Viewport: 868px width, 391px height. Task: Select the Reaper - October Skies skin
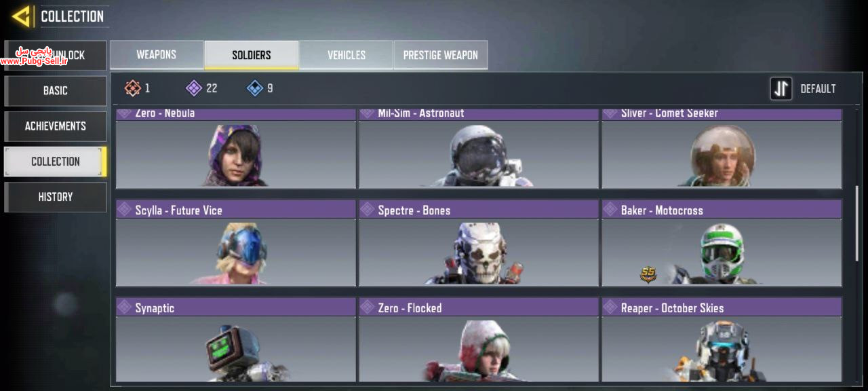coord(722,340)
